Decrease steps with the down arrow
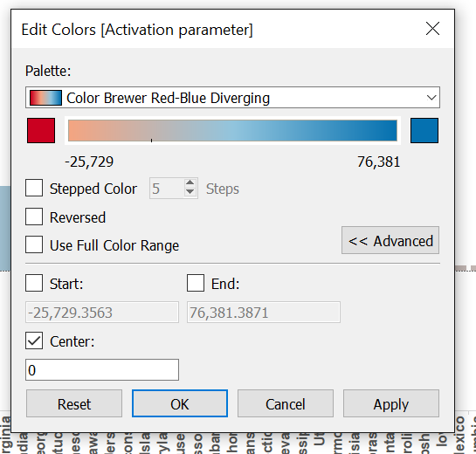This screenshot has height=454, width=476. [190, 192]
